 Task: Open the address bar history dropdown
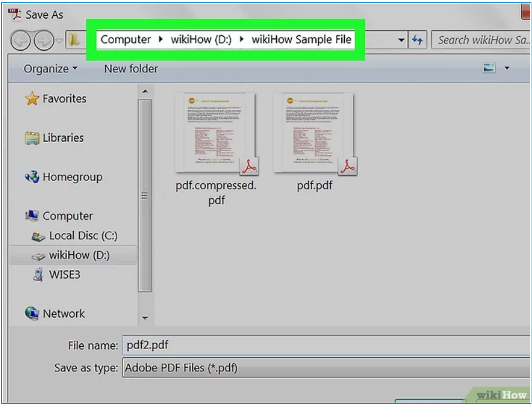coord(401,40)
